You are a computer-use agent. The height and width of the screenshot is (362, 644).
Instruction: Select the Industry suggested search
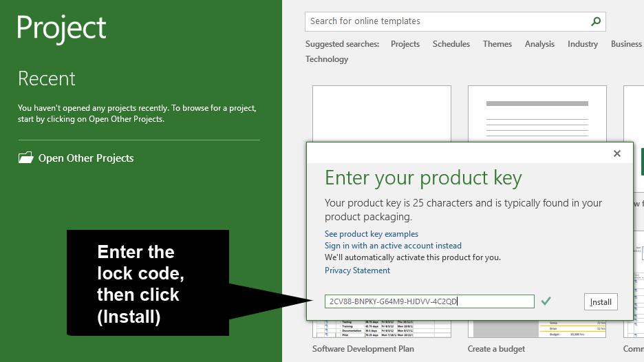click(582, 44)
